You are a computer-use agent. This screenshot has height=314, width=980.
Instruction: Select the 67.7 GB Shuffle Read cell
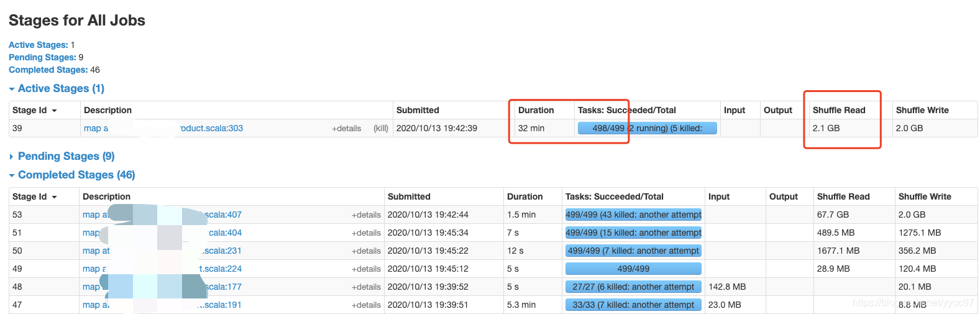[x=833, y=215]
